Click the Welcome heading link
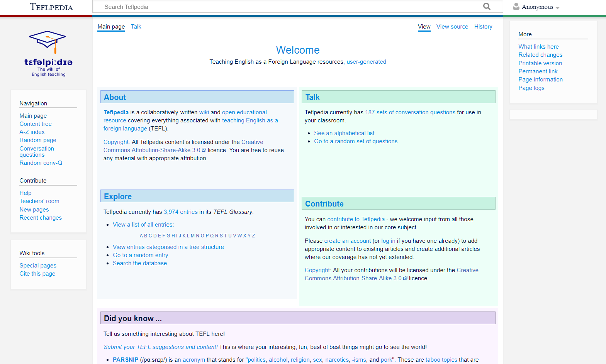Viewport: 606px width, 364px height. 298,50
